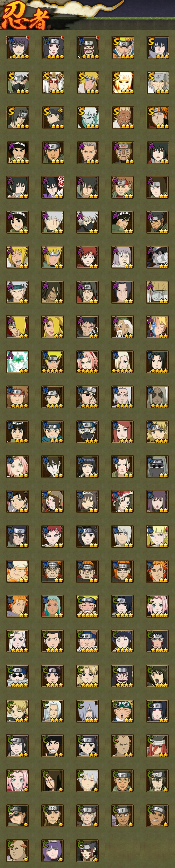Open the A-rank Sasuke portrait with red kanji
Viewport: 175px width, 868px height.
(53, 187)
